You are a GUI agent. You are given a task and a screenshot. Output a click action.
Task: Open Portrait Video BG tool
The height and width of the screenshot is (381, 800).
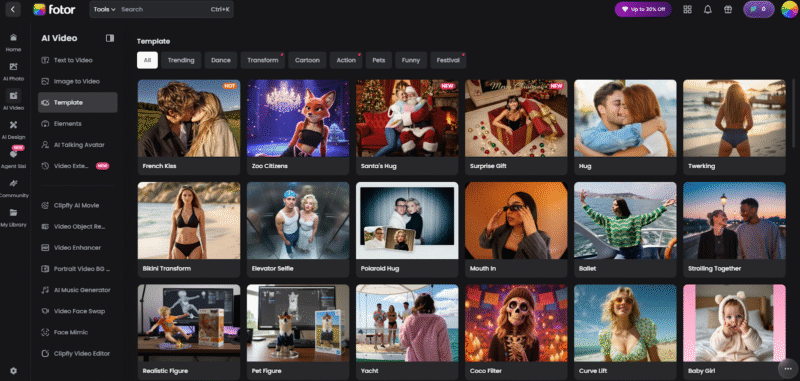click(x=78, y=269)
